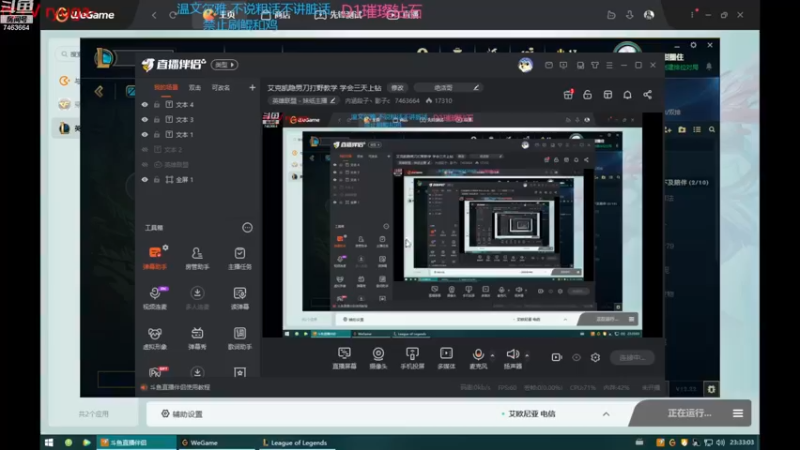Open WeGame bottom-right hamburger menu
The width and height of the screenshot is (800, 450).
point(738,413)
